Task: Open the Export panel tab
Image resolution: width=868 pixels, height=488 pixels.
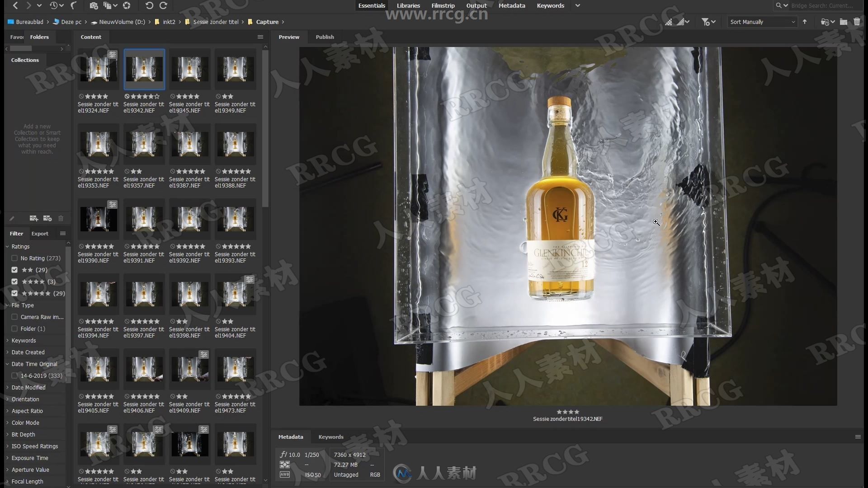Action: (x=40, y=234)
